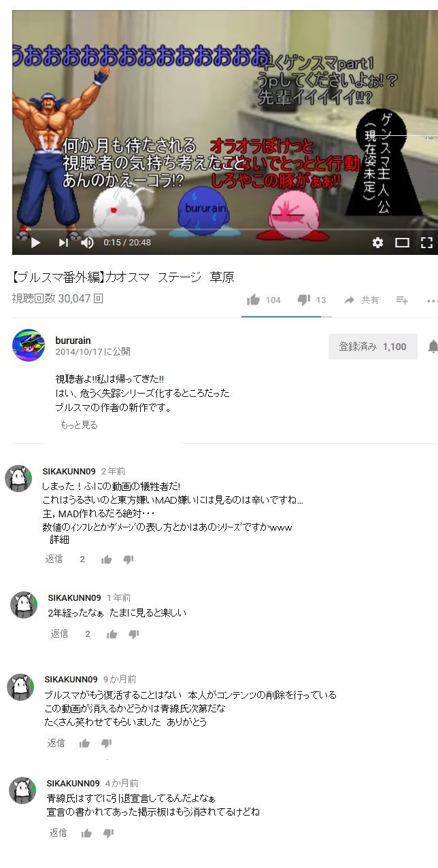Viewport: 438px width, 868px height.
Task: Skip to the next video
Action: [63, 243]
